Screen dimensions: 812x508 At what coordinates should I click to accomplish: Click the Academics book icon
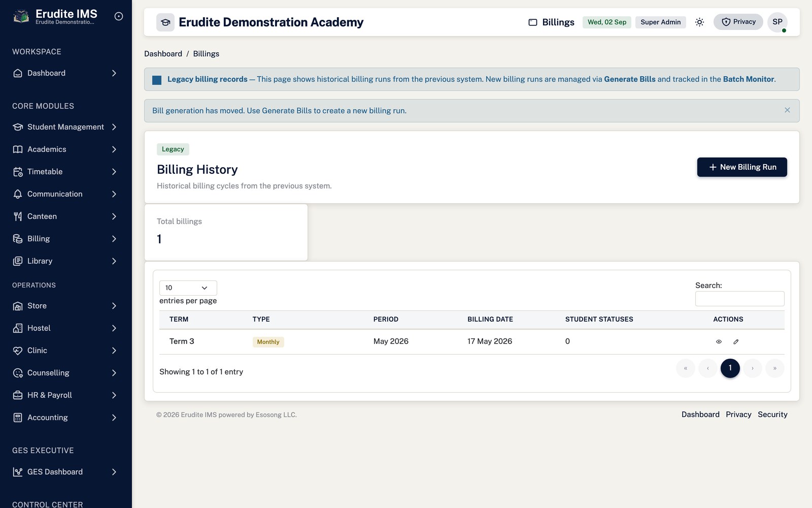pyautogui.click(x=18, y=149)
